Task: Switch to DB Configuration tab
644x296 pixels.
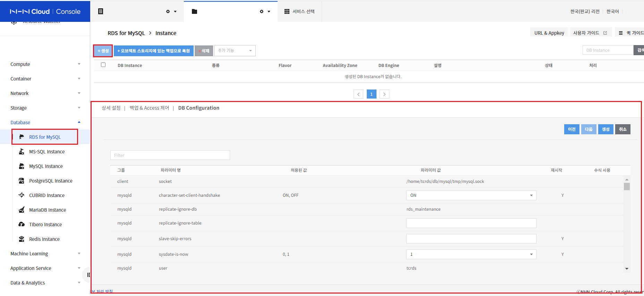Action: click(199, 108)
